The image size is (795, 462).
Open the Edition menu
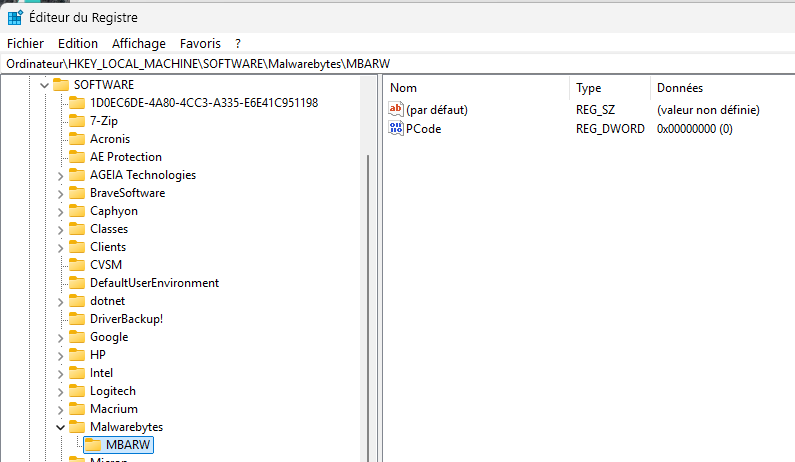tap(78, 44)
